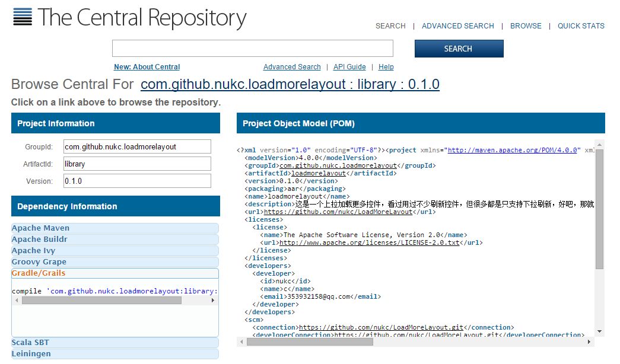Viewport: 620px width, 364px height.
Task: Open the SEARCH navigation item
Action: point(390,26)
